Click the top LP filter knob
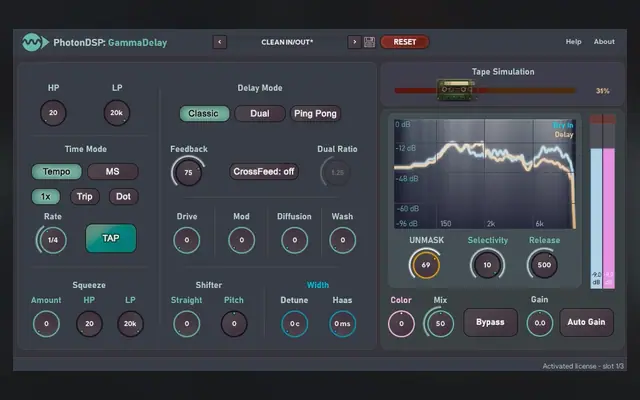This screenshot has width=640, height=400. (117, 113)
